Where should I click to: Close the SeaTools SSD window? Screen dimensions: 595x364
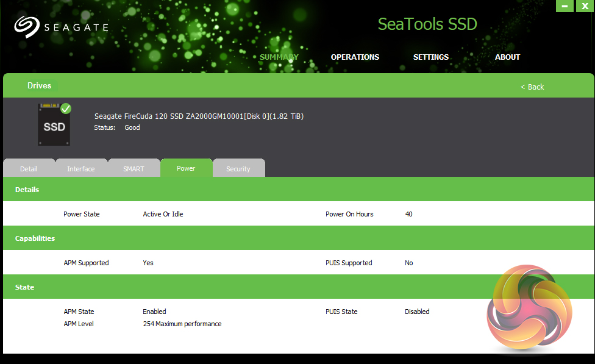coord(585,5)
